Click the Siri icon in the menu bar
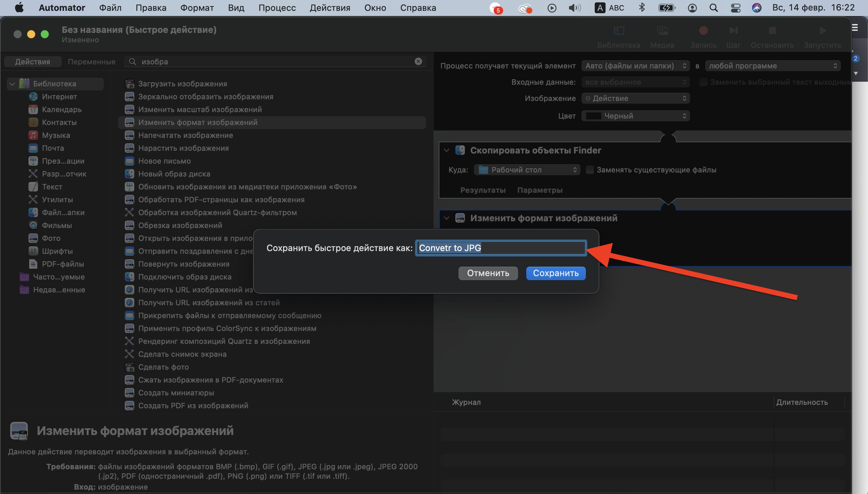This screenshot has height=494, width=868. [756, 8]
